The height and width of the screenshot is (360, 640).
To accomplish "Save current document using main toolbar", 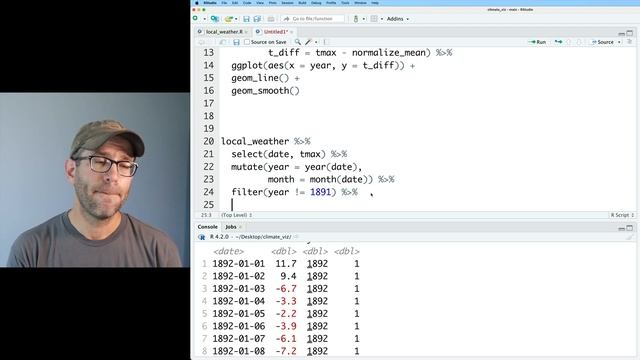I will pos(246,19).
